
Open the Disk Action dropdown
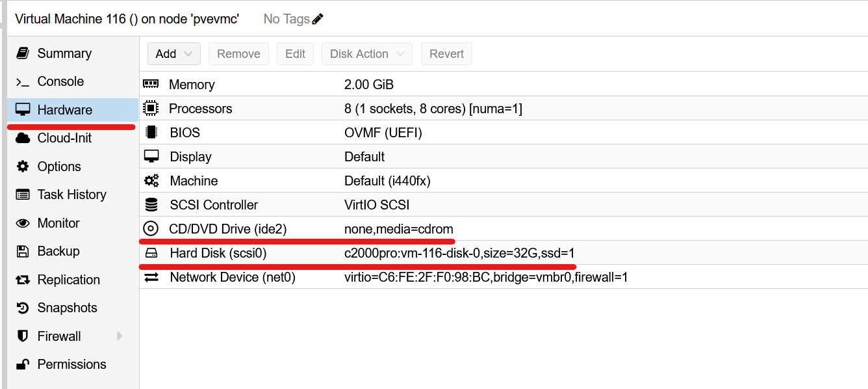tap(367, 54)
